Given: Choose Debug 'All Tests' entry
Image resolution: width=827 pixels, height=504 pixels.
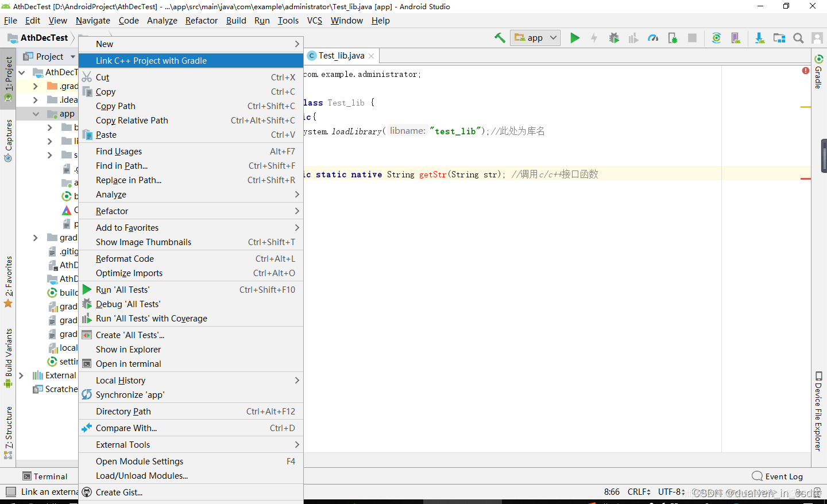Looking at the screenshot, I should 191,304.
